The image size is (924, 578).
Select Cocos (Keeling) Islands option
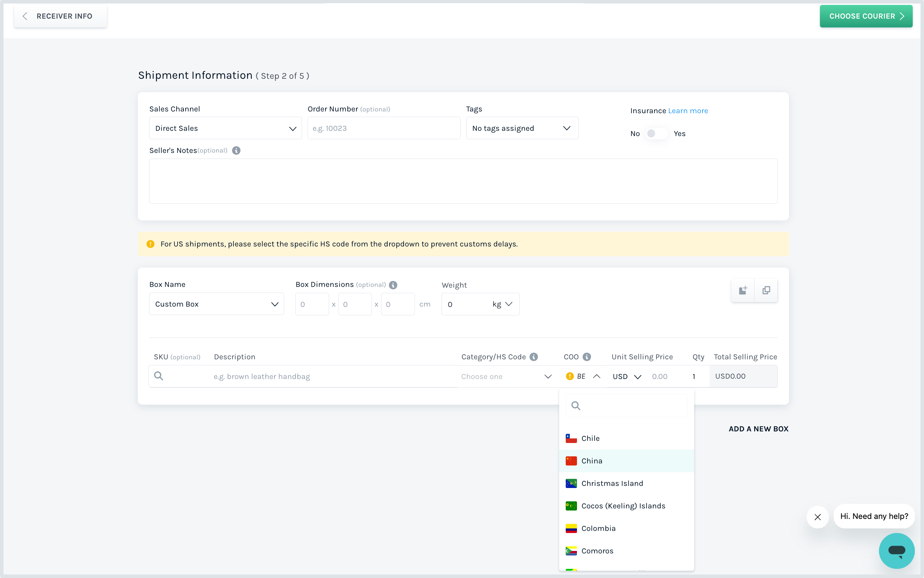point(626,506)
